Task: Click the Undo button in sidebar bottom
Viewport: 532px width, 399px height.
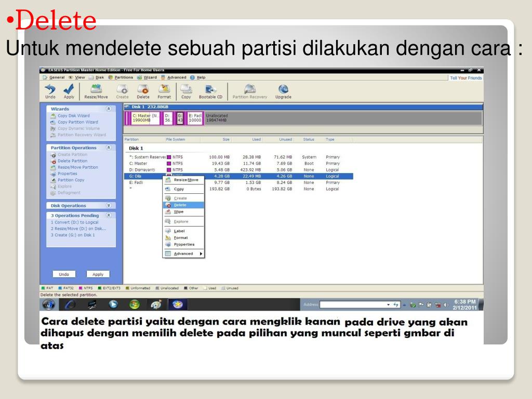Action: tap(64, 274)
